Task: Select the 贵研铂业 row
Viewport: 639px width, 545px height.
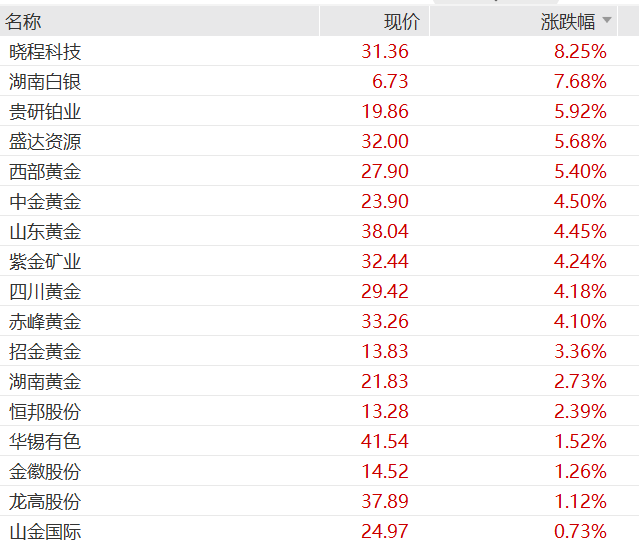Action: (45, 111)
